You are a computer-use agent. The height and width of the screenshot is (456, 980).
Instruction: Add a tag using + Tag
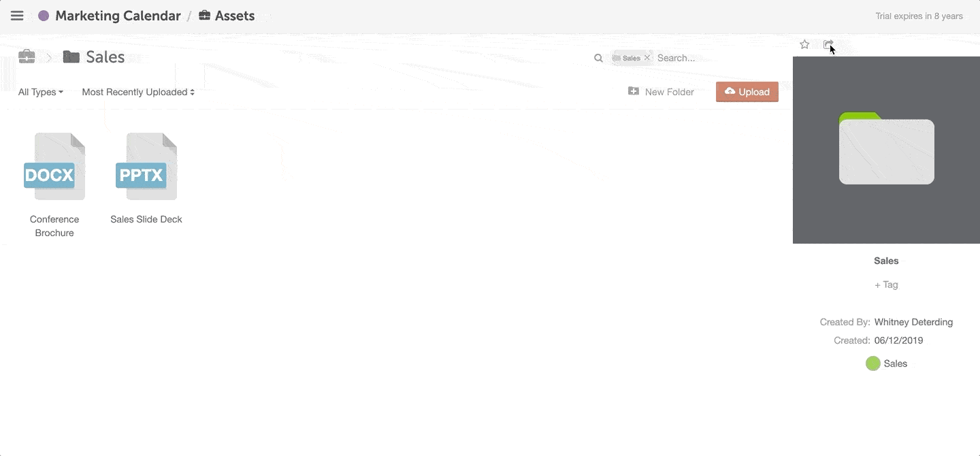(886, 284)
